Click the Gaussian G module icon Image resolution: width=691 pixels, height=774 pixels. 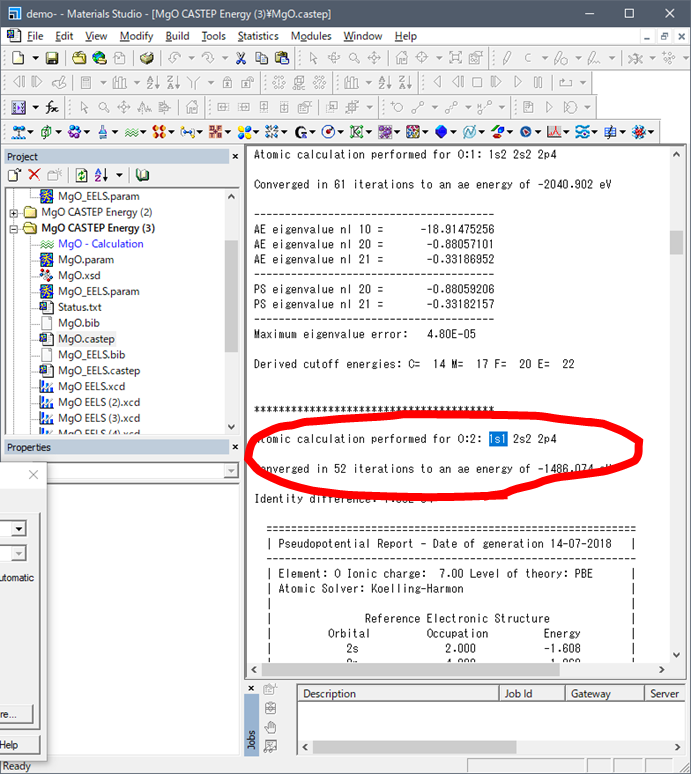pos(301,132)
